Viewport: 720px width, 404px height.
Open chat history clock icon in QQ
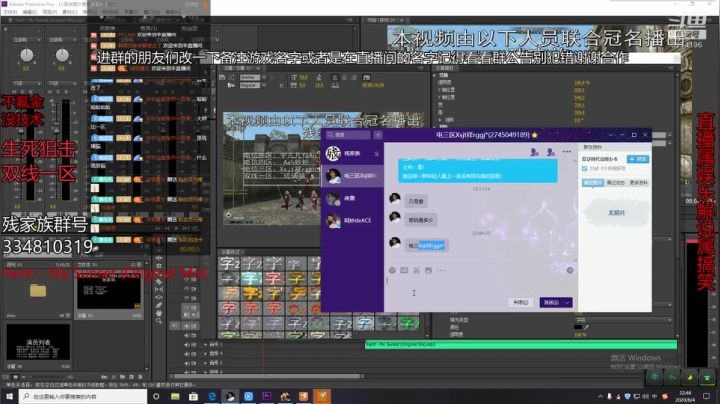(570, 270)
